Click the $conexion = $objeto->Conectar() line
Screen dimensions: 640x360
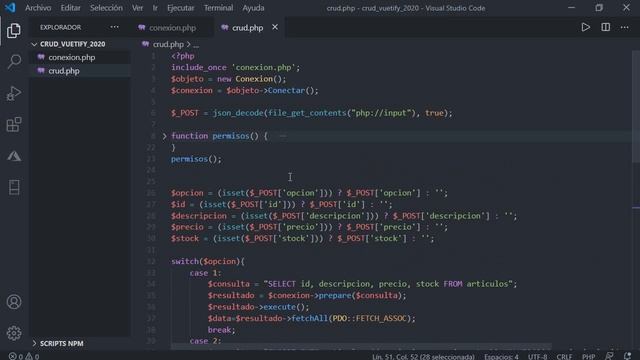tap(244, 91)
